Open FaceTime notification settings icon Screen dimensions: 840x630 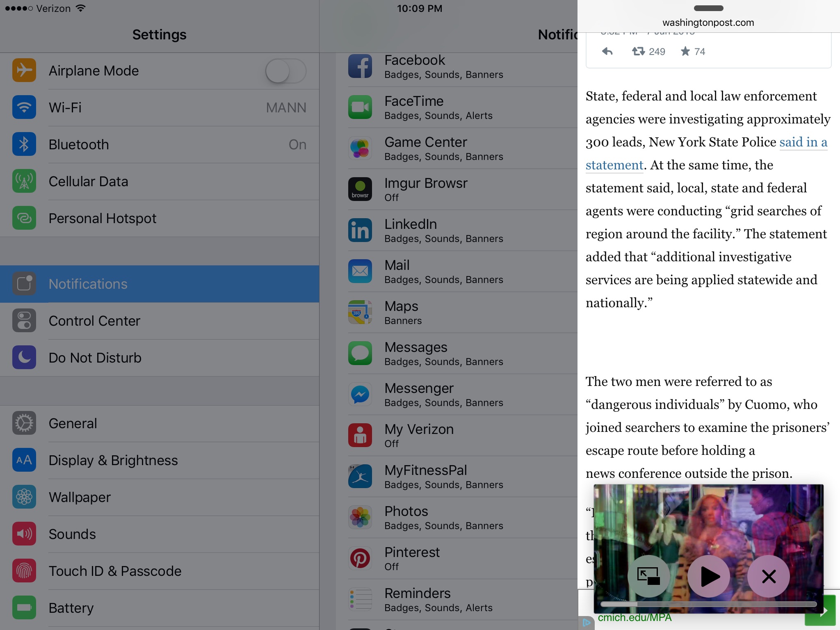360,107
